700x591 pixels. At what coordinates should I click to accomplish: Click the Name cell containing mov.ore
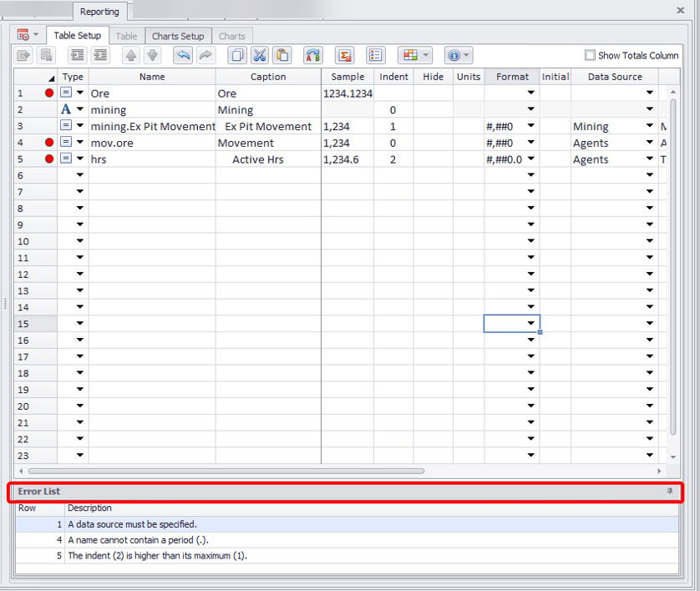coord(151,143)
